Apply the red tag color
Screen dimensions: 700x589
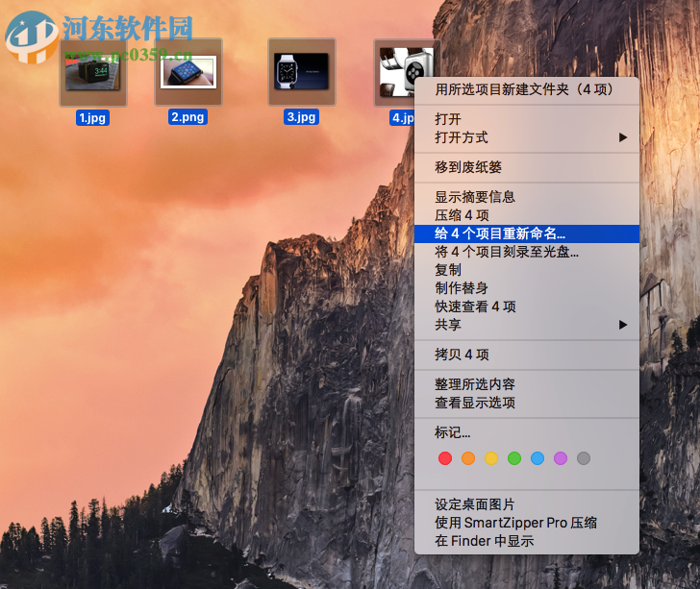pyautogui.click(x=445, y=458)
